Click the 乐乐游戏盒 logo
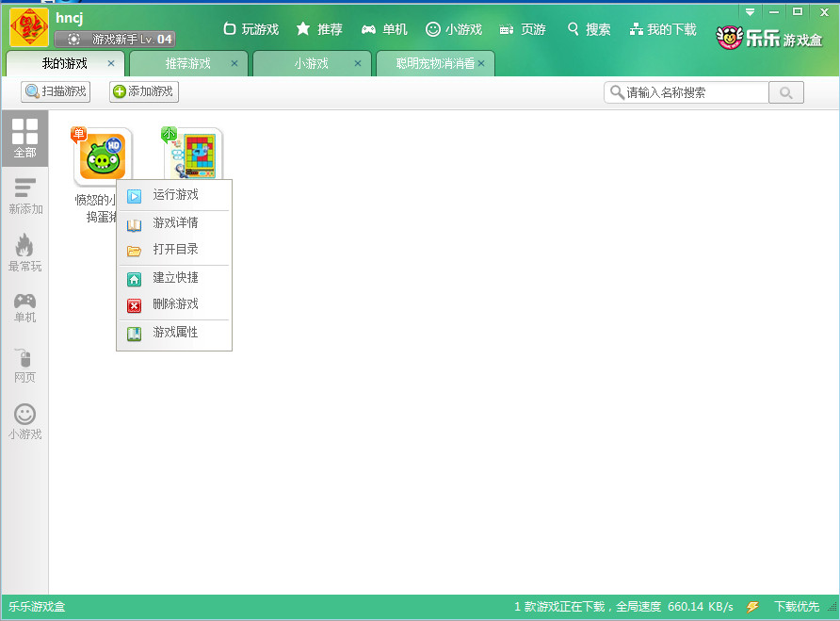The height and width of the screenshot is (621, 840). click(769, 38)
